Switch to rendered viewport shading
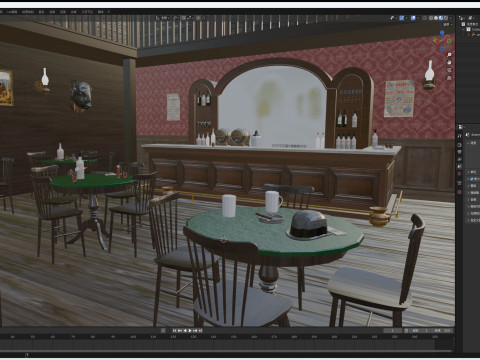 coord(446,18)
